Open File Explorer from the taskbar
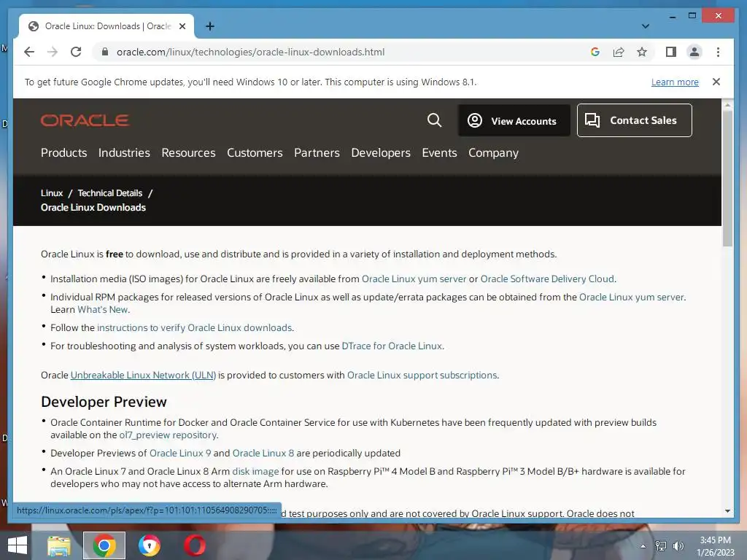The image size is (747, 560). [58, 545]
